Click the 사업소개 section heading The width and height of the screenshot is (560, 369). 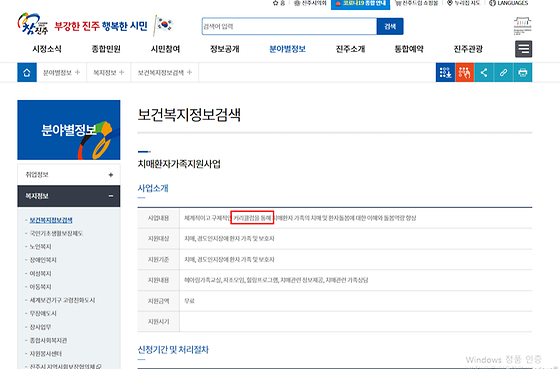pyautogui.click(x=153, y=188)
